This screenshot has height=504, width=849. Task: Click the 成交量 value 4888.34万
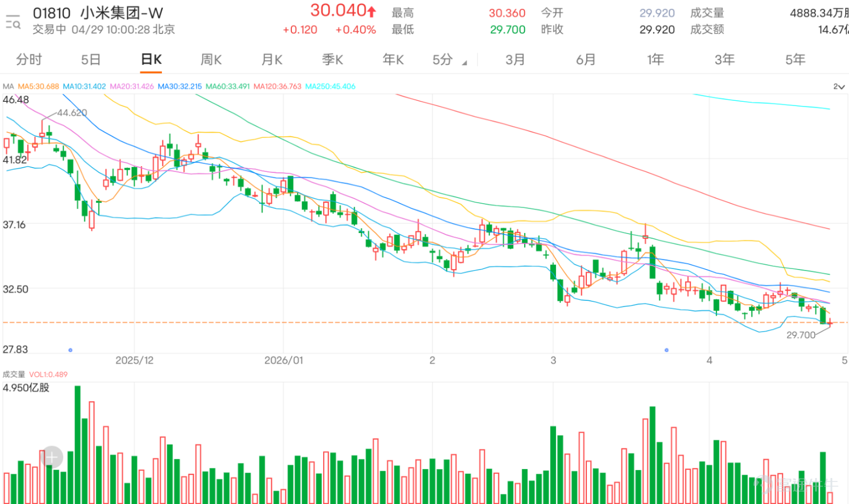coord(819,13)
